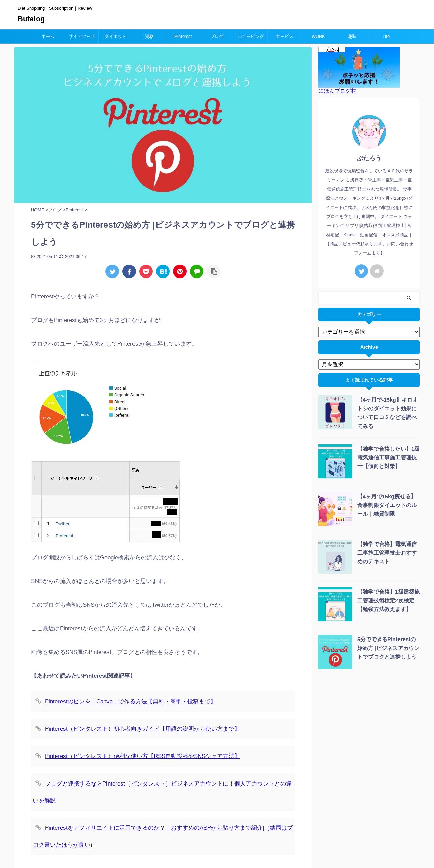Image resolution: width=434 pixels, height=868 pixels.
Task: Click the HOME breadcrumb link
Action: pyautogui.click(x=38, y=210)
